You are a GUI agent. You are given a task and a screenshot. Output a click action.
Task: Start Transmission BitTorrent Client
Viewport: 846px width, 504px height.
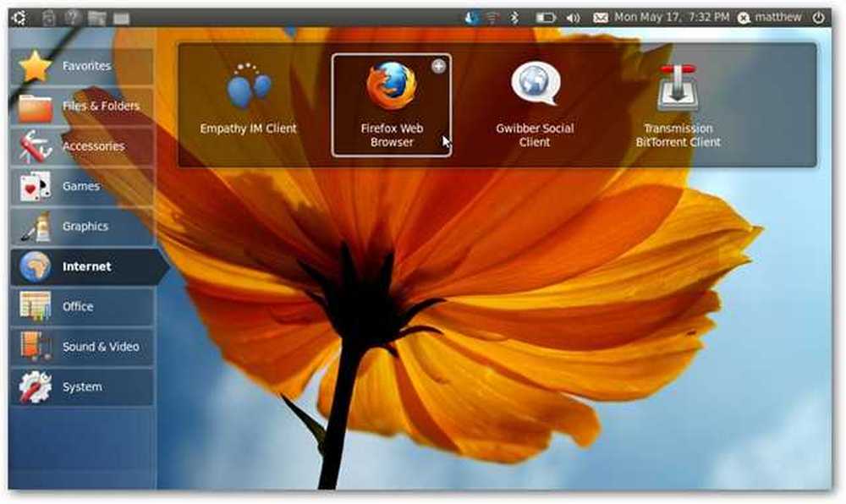678,107
